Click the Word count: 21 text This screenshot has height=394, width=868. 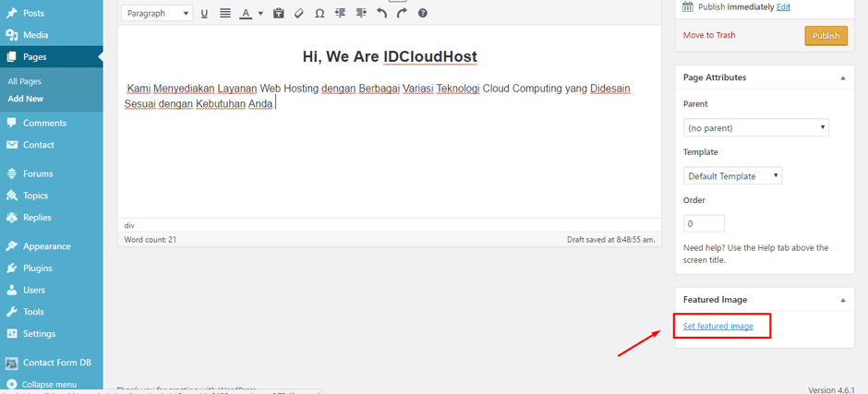pyautogui.click(x=150, y=240)
